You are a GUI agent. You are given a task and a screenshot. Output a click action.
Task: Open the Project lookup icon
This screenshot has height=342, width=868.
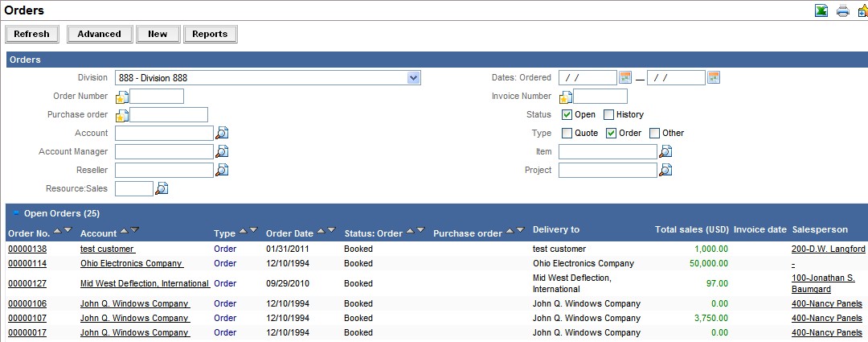pyautogui.click(x=665, y=170)
